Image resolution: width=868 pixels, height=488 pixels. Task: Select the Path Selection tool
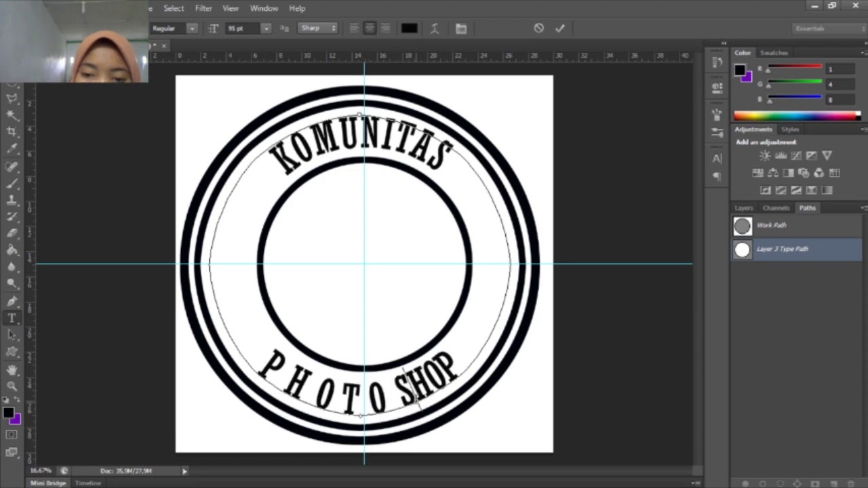pyautogui.click(x=12, y=335)
